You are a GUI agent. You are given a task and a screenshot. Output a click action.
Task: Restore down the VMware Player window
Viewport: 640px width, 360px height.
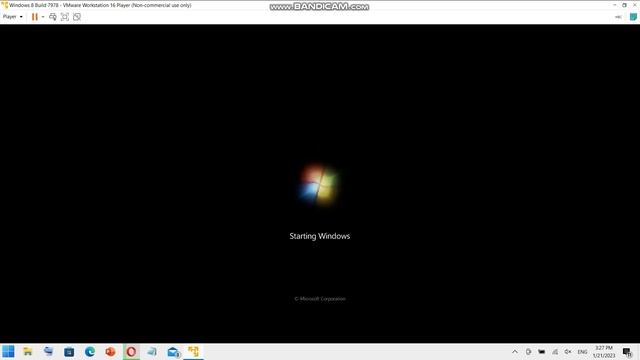(624, 5)
